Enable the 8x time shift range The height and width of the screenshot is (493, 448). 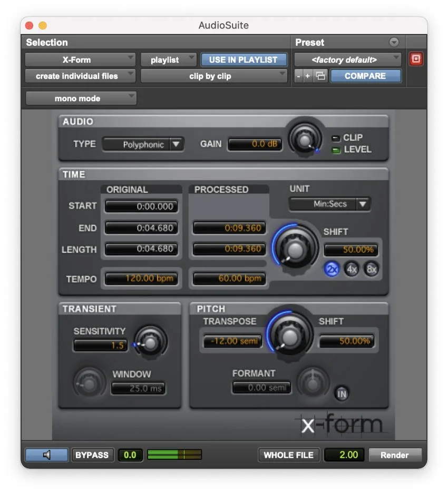point(371,269)
